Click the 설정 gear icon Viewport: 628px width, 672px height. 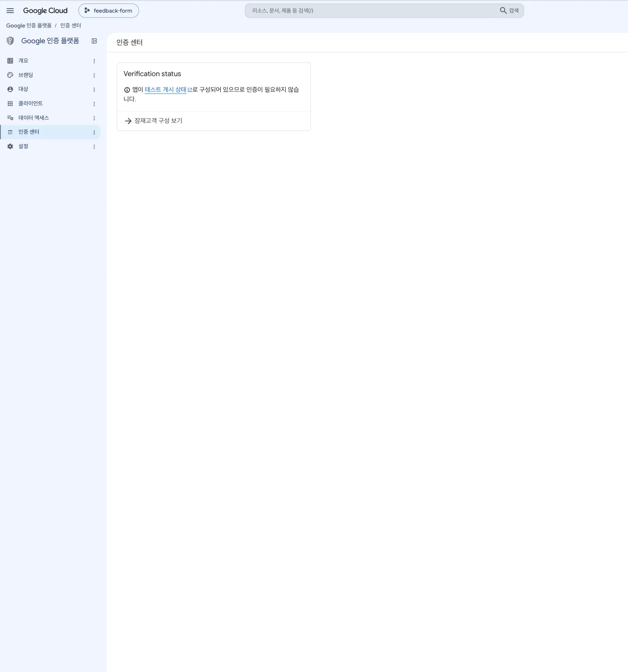[x=10, y=146]
